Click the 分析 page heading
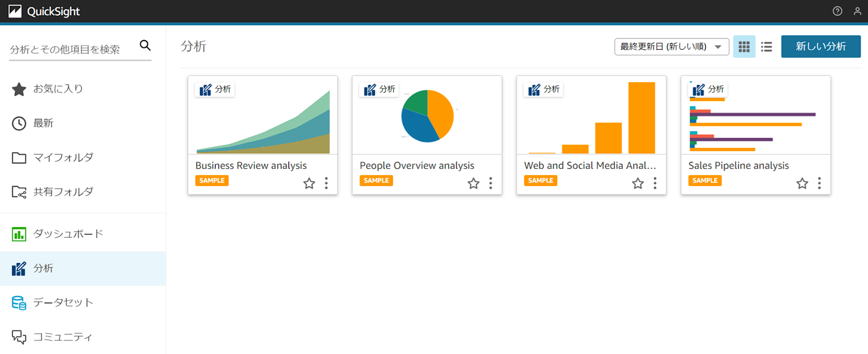This screenshot has height=354, width=868. click(x=194, y=46)
